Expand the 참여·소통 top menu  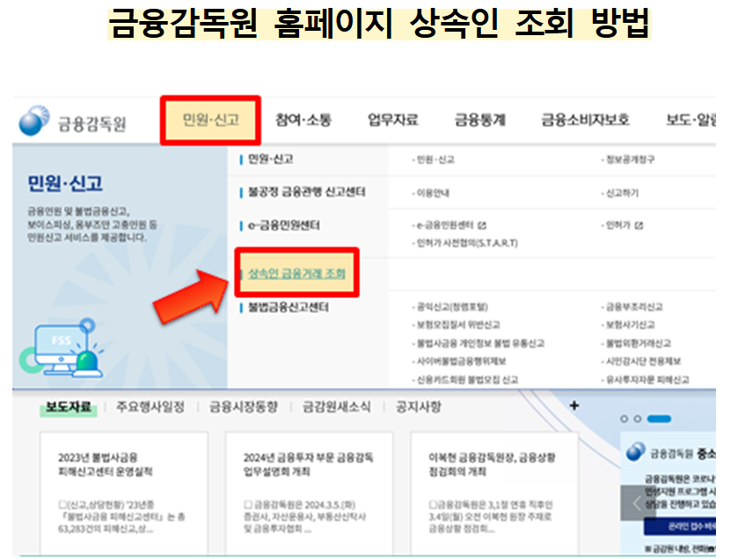(x=303, y=120)
